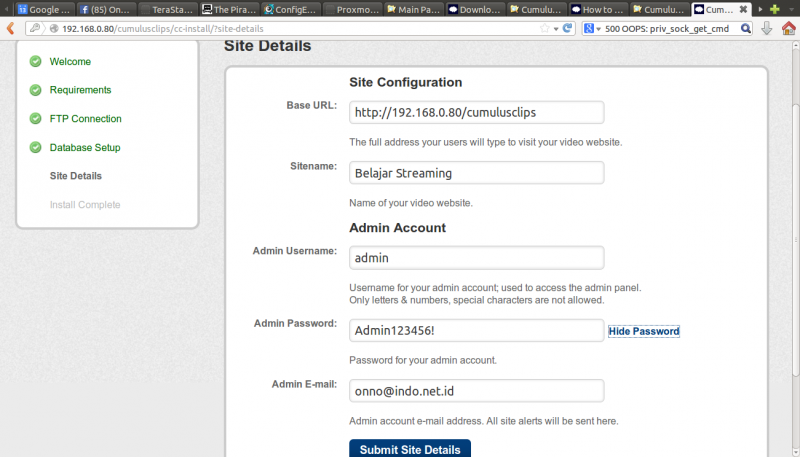Focus the Sitename text field
The image size is (800, 457).
coord(476,173)
